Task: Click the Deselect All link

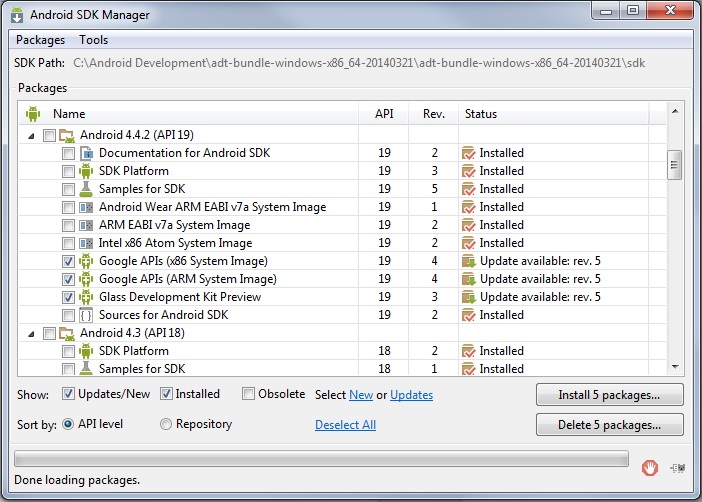Action: click(345, 425)
